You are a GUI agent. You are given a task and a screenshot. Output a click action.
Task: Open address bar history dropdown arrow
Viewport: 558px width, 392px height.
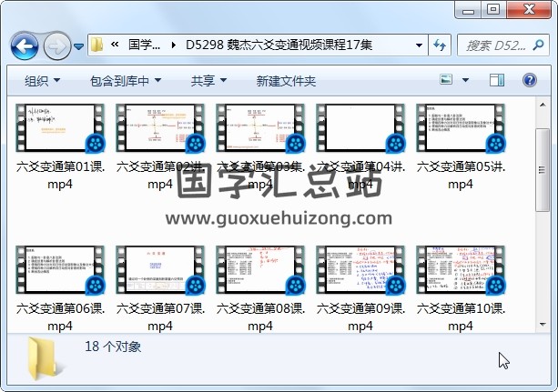click(x=419, y=45)
